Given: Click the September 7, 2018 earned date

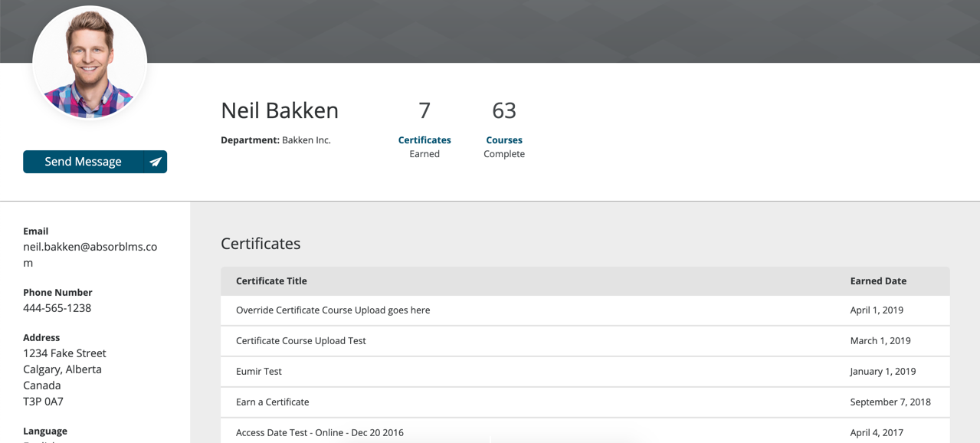Looking at the screenshot, I should tap(890, 402).
